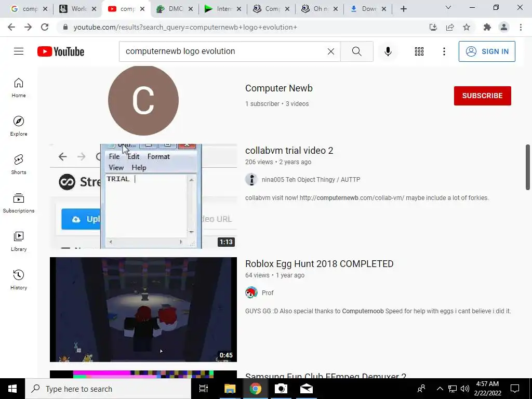Close the active YouTube tab

click(142, 9)
